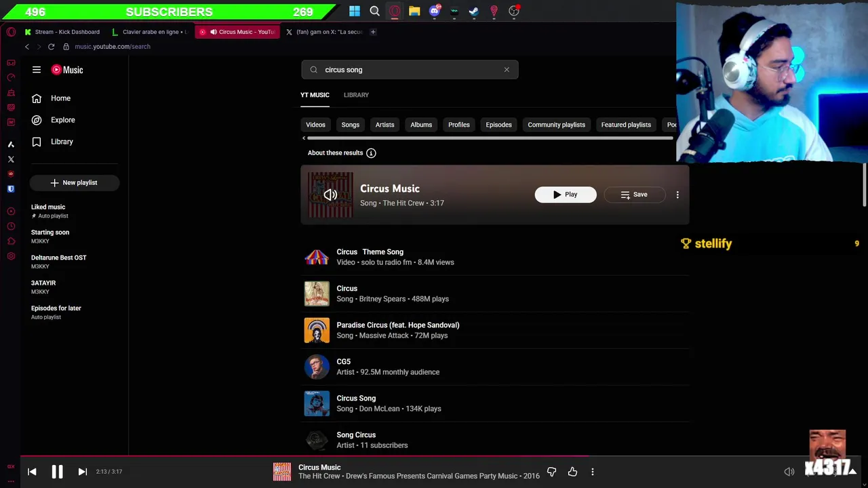Open Circus by Britney Spears
Viewport: 868px width, 488px height.
[495, 293]
